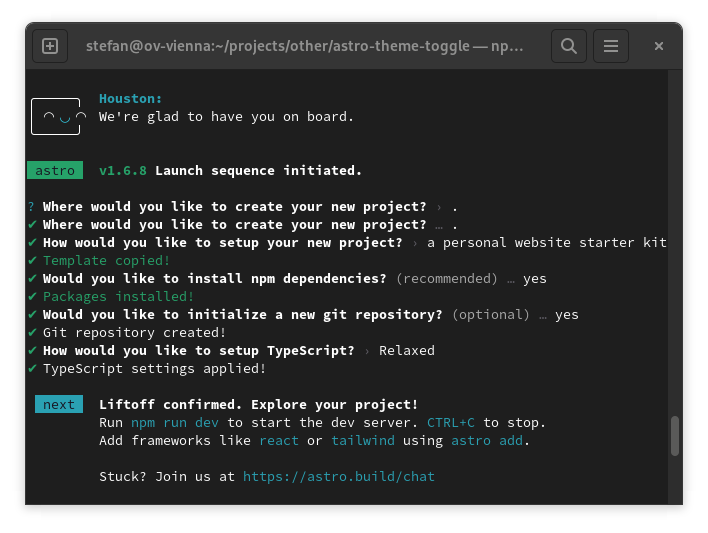Image resolution: width=708 pixels, height=533 pixels.
Task: Click the blue next badge
Action: pos(58,405)
